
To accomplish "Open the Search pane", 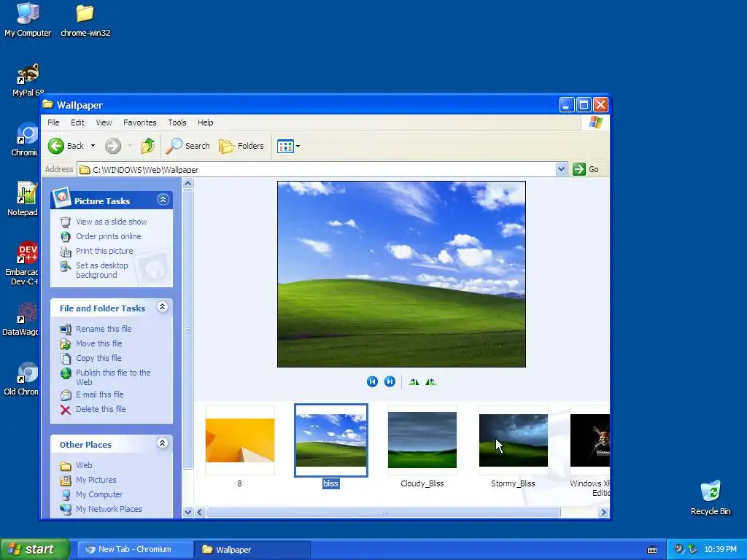I will [187, 146].
